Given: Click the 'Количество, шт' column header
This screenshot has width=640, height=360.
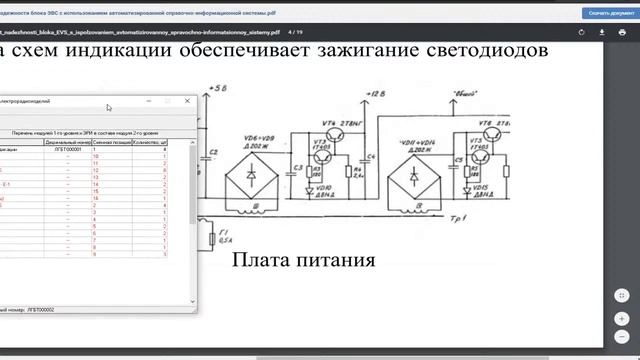Looking at the screenshot, I should point(150,142).
